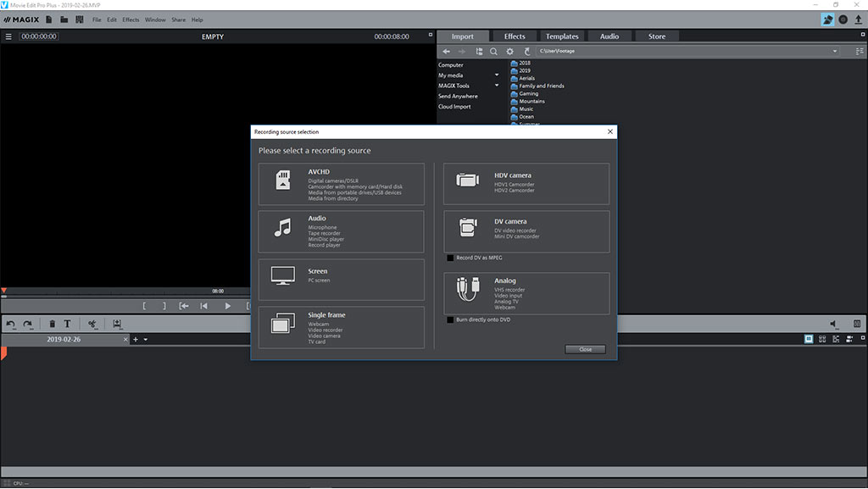The height and width of the screenshot is (489, 868).
Task: Open search magnifier in Import toolbar
Action: pos(494,52)
